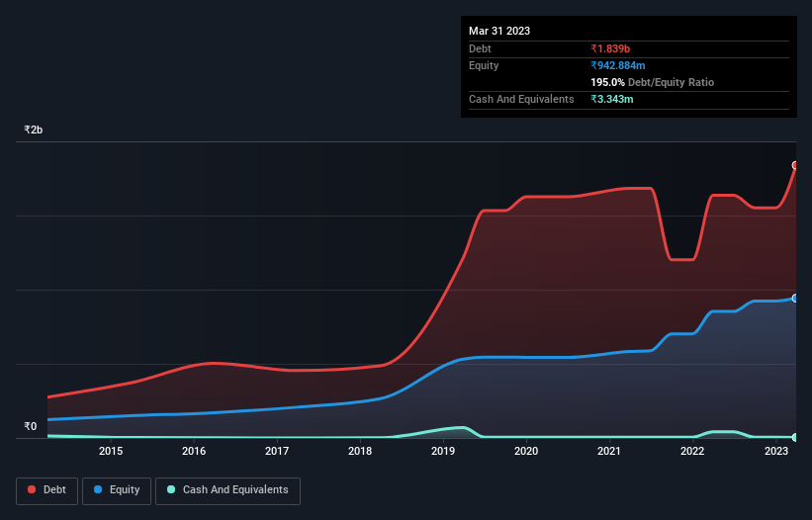This screenshot has width=812, height=520.
Task: Click the 2018 x-axis label
Action: 360,451
